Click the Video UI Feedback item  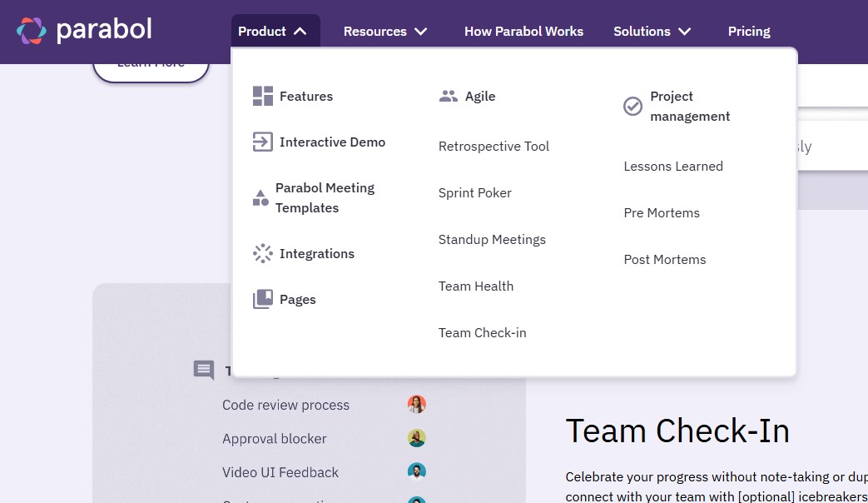click(x=280, y=472)
